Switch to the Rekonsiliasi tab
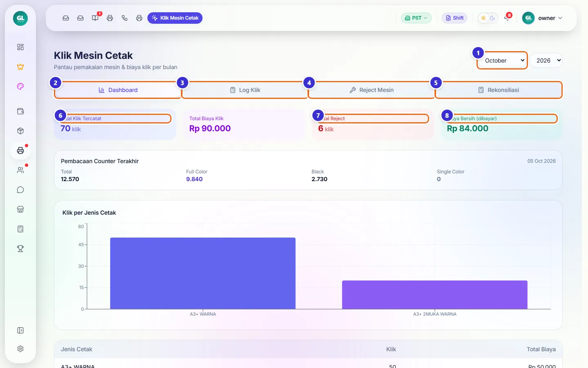The width and height of the screenshot is (588, 368). coord(499,90)
